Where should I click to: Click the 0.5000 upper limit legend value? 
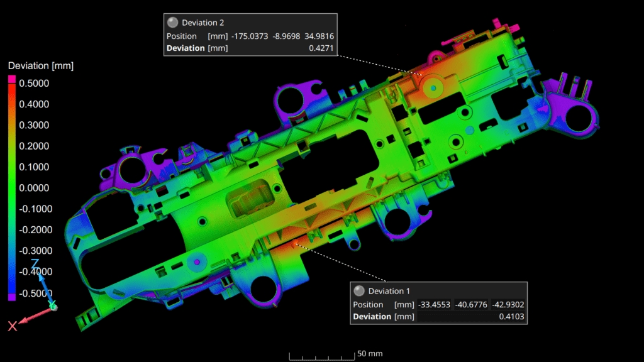click(36, 84)
